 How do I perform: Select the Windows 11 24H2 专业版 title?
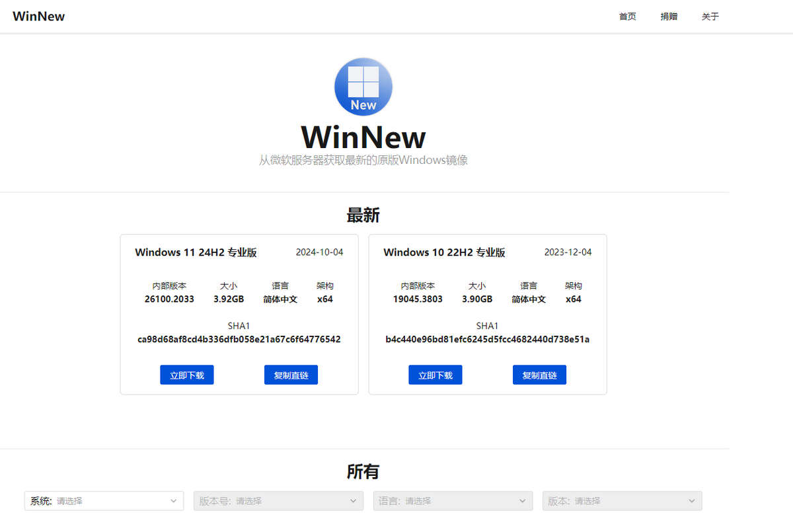[x=196, y=252]
